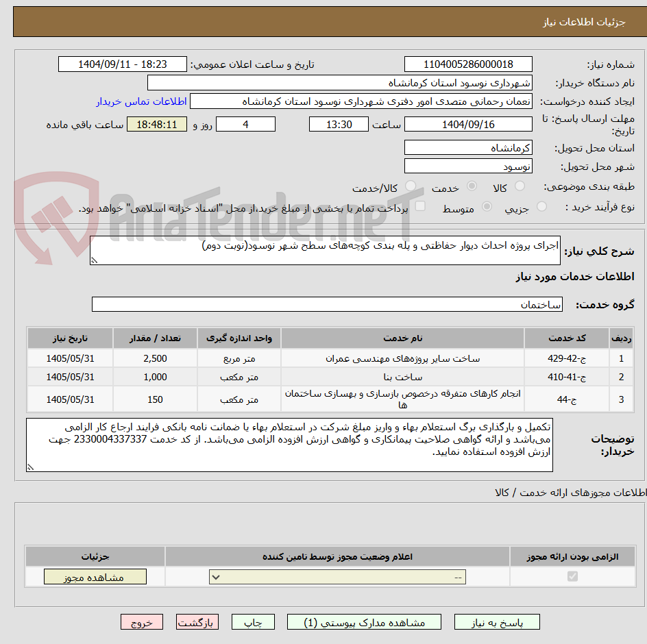Check the اسناد خزانه اسلامی payment checkbox
Image resolution: width=647 pixels, height=644 pixels.
point(419,206)
